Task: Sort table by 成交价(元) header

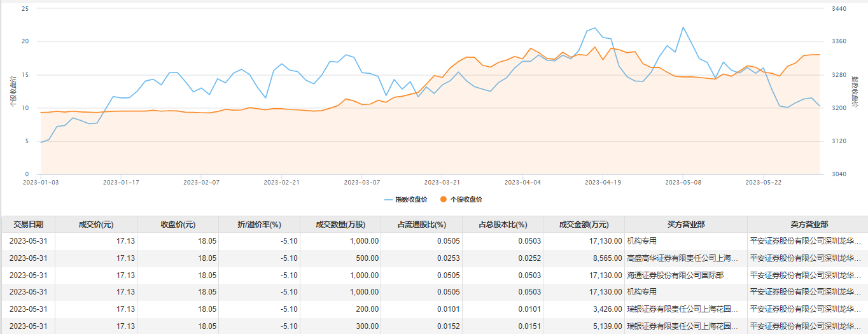Action: pyautogui.click(x=96, y=225)
